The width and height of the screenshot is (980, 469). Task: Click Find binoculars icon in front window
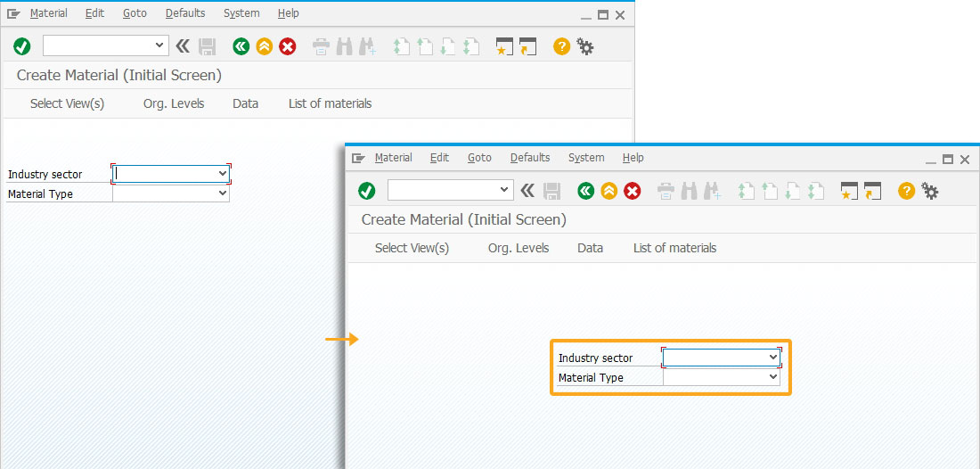690,192
